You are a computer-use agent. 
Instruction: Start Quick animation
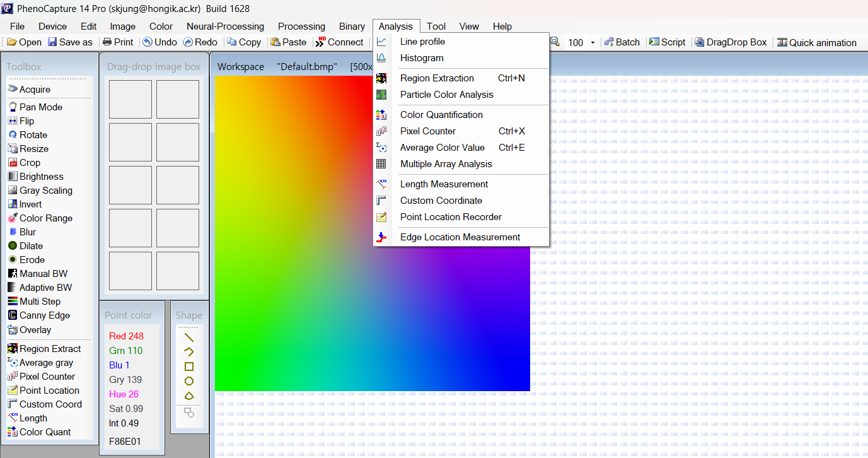tap(817, 42)
